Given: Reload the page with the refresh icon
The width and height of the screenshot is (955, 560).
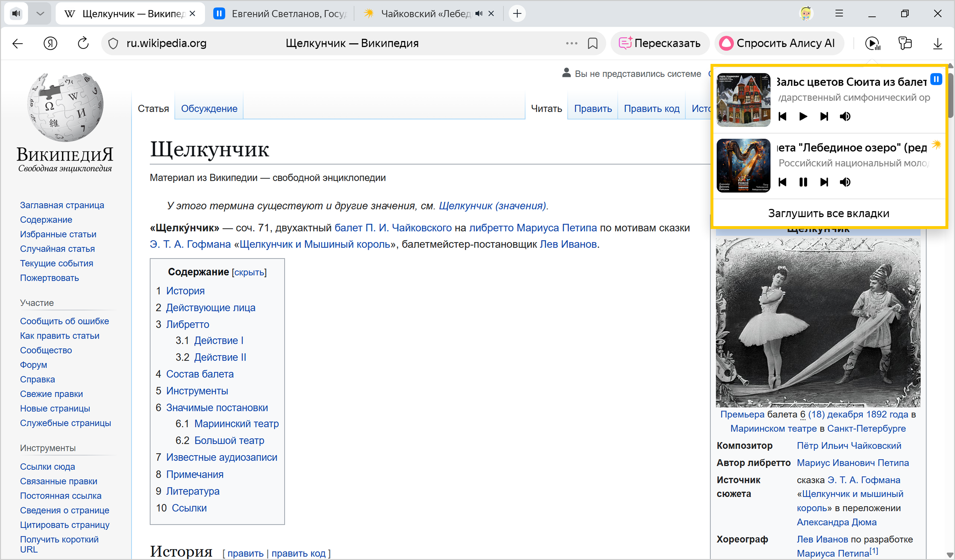Looking at the screenshot, I should pyautogui.click(x=83, y=44).
